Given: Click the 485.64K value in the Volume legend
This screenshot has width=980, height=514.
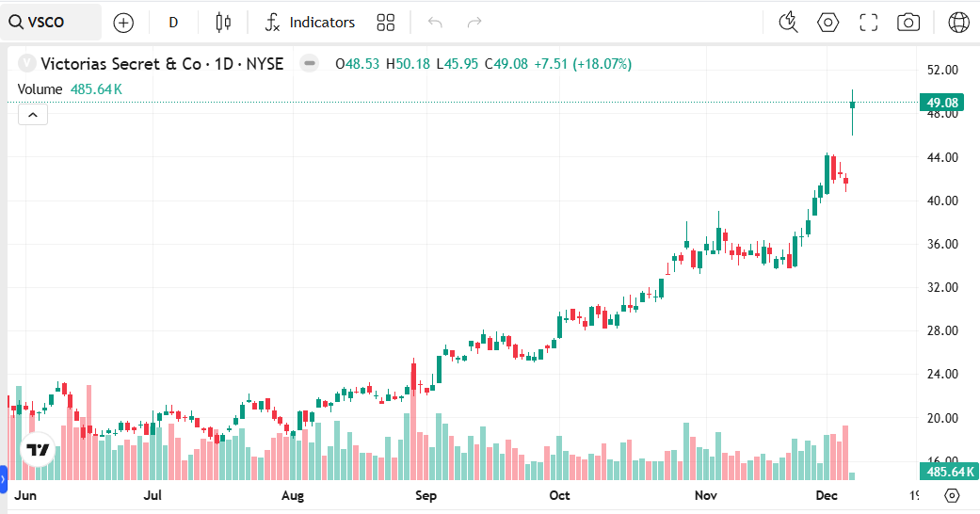Looking at the screenshot, I should click(x=96, y=89).
